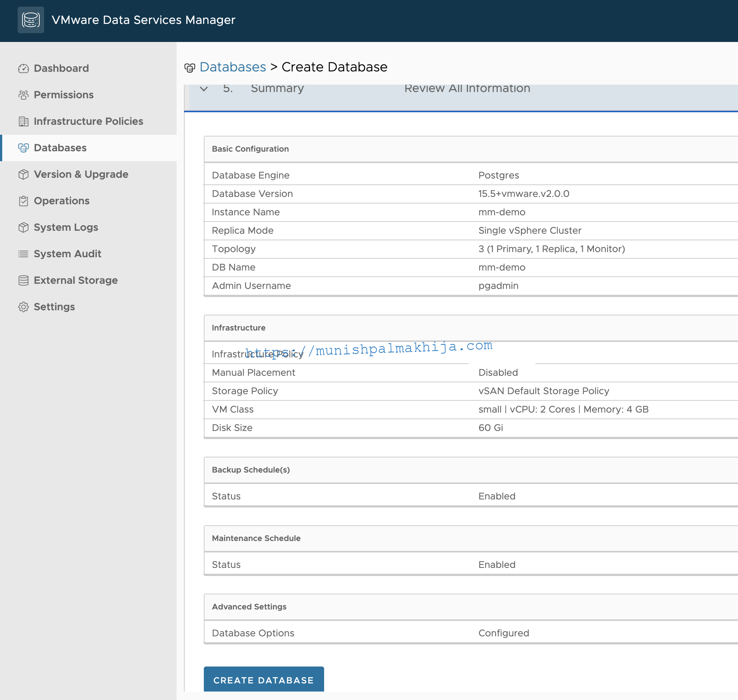The width and height of the screenshot is (738, 700).
Task: Click the Single vSphere Cluster value
Action: 530,231
